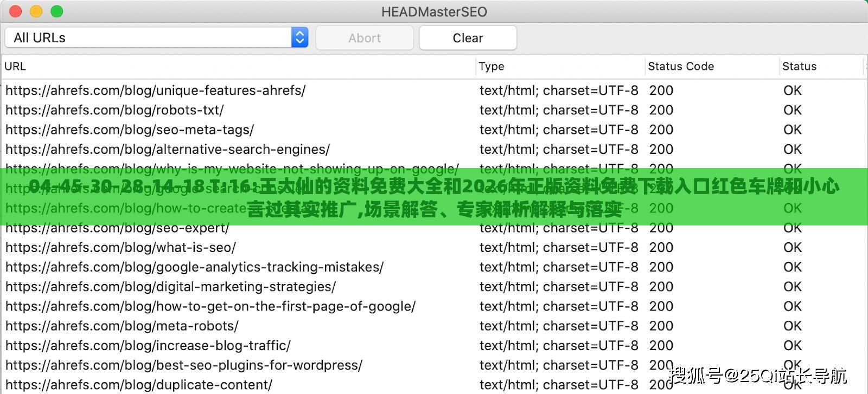The width and height of the screenshot is (868, 394).
Task: Click the OK status for unique-features-ahrefs
Action: point(793,91)
